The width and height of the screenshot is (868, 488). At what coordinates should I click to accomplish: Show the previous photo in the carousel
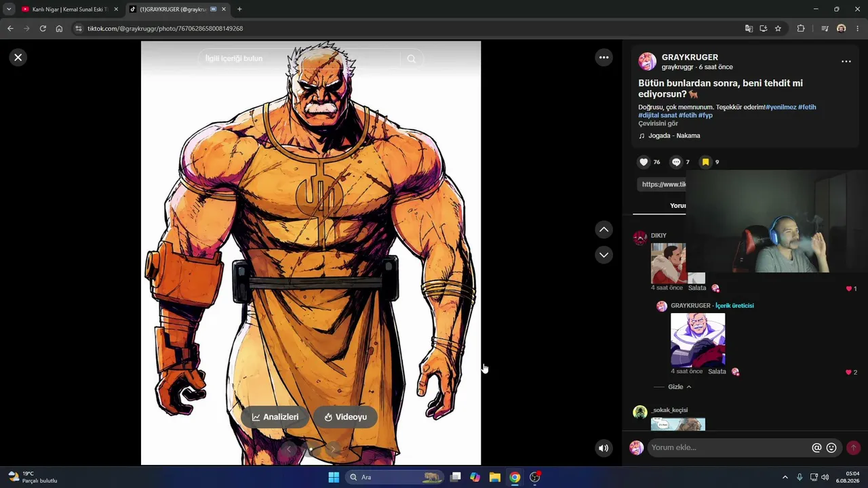(x=289, y=449)
